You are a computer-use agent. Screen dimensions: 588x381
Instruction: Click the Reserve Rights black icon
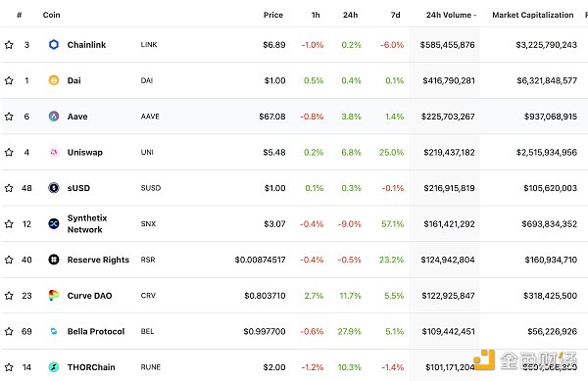(54, 260)
